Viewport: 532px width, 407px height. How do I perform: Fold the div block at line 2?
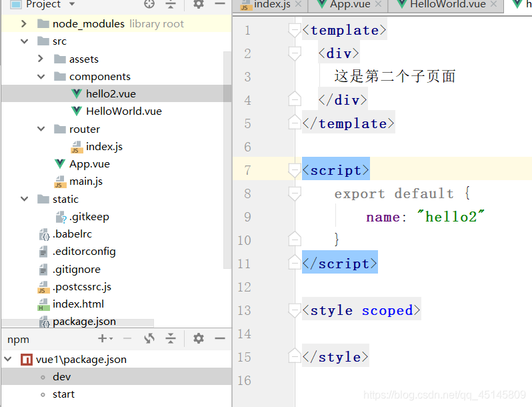coord(295,53)
